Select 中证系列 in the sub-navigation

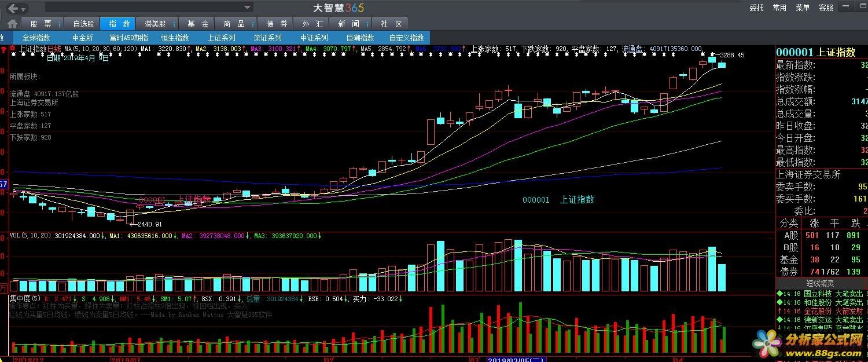(314, 38)
